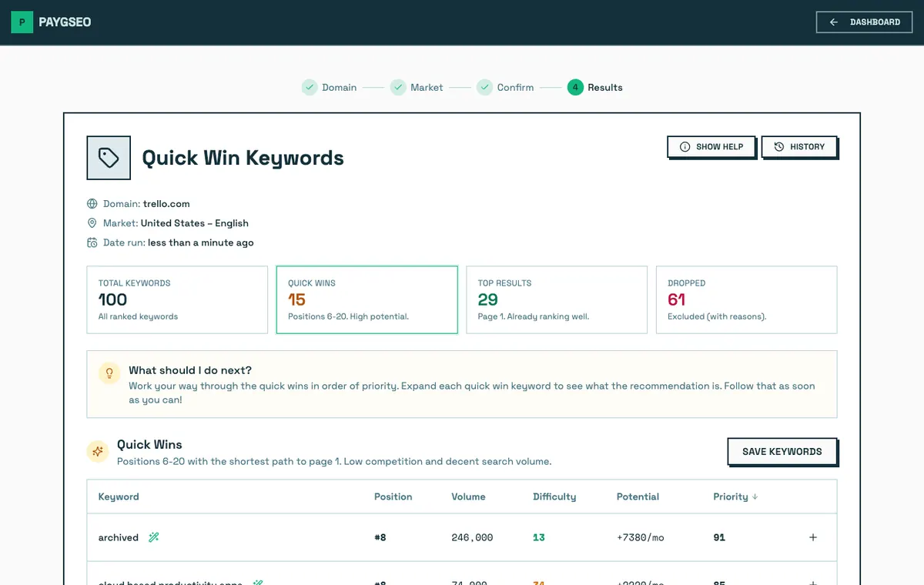The width and height of the screenshot is (924, 585).
Task: Click the trello.com domain text
Action: [166, 204]
